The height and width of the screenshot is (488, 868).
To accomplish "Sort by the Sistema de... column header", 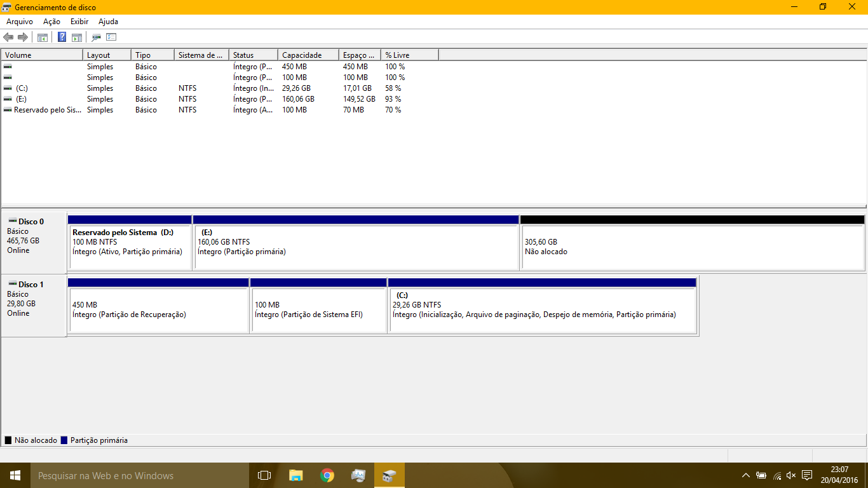I will coord(201,55).
